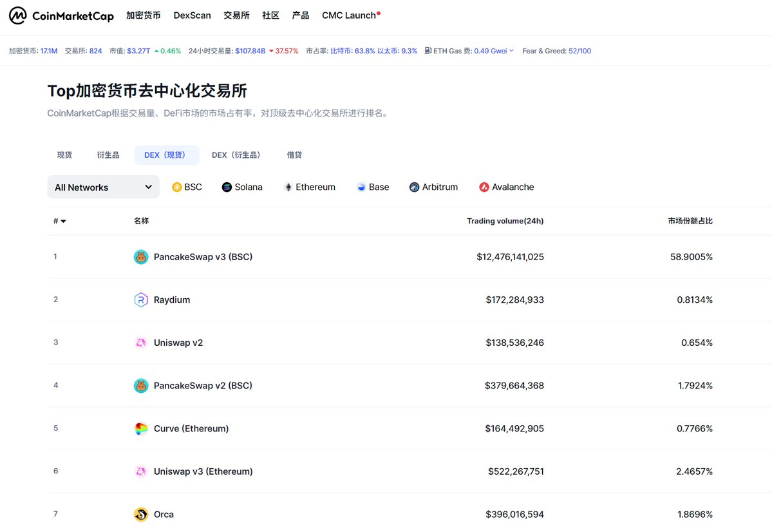Click the Avalanche network icon
The height and width of the screenshot is (532, 772).
click(x=484, y=187)
